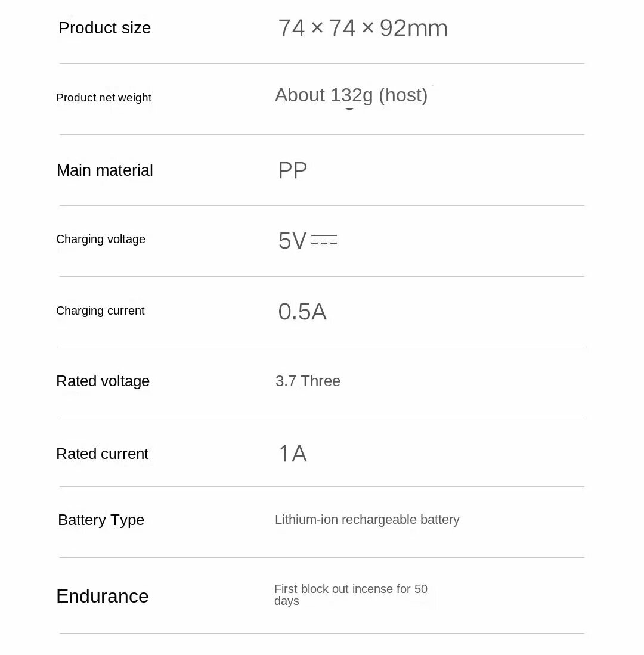
Task: Click 'Lithium-ion rechargeable battery' text
Action: [x=367, y=520]
